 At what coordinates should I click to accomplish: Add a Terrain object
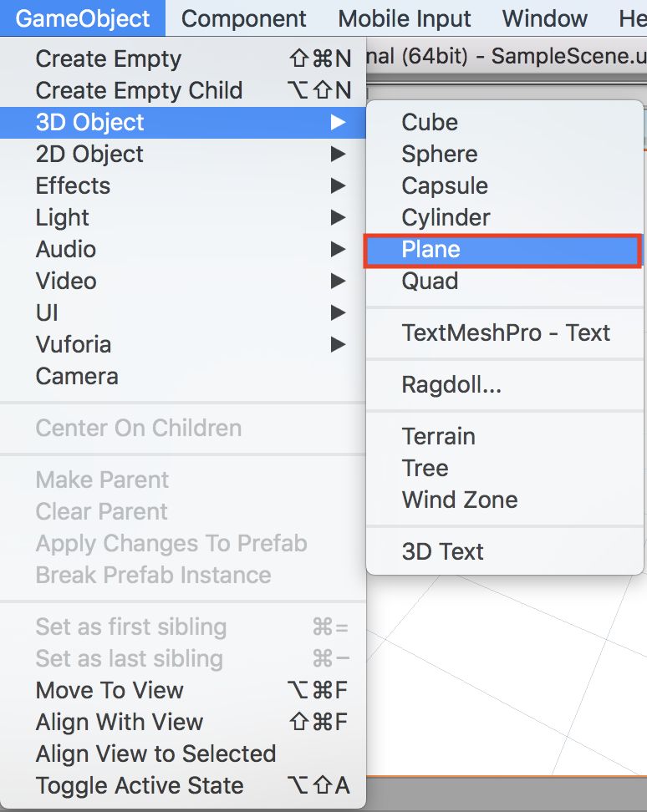pos(438,437)
